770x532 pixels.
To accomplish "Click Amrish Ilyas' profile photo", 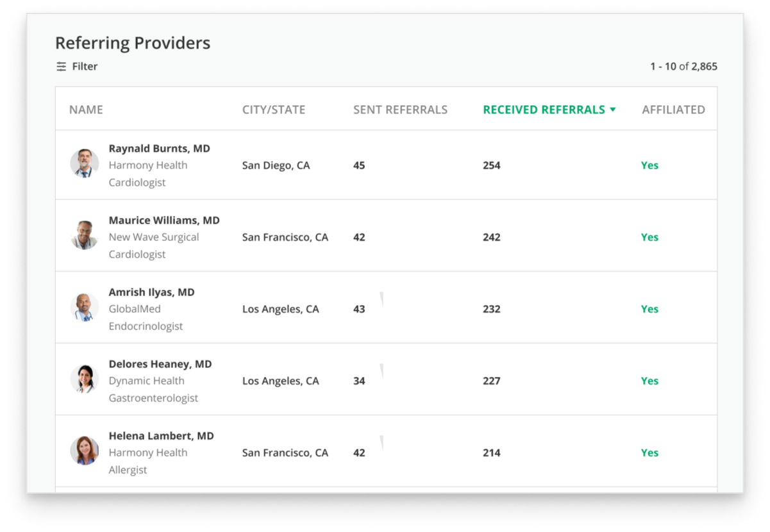I will 85,308.
